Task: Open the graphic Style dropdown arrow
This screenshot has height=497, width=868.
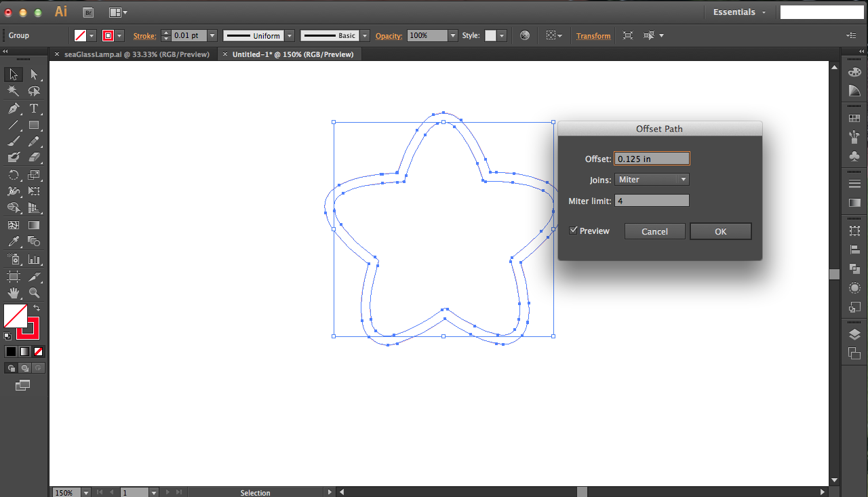Action: point(502,36)
